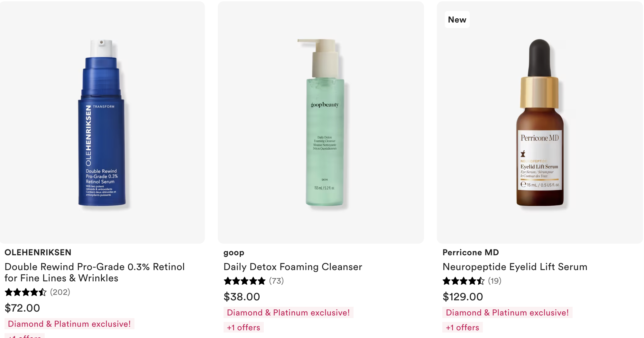Image resolution: width=644 pixels, height=338 pixels.
Task: Open the Perricone MD eyelid serum image
Action: click(539, 122)
